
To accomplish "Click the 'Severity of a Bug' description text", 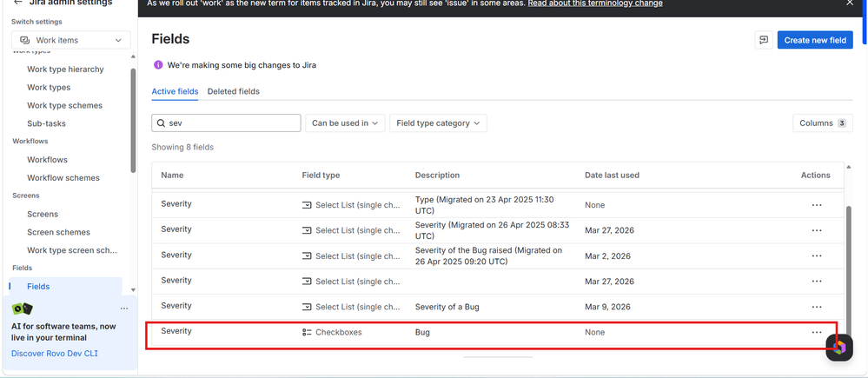I will (x=447, y=307).
